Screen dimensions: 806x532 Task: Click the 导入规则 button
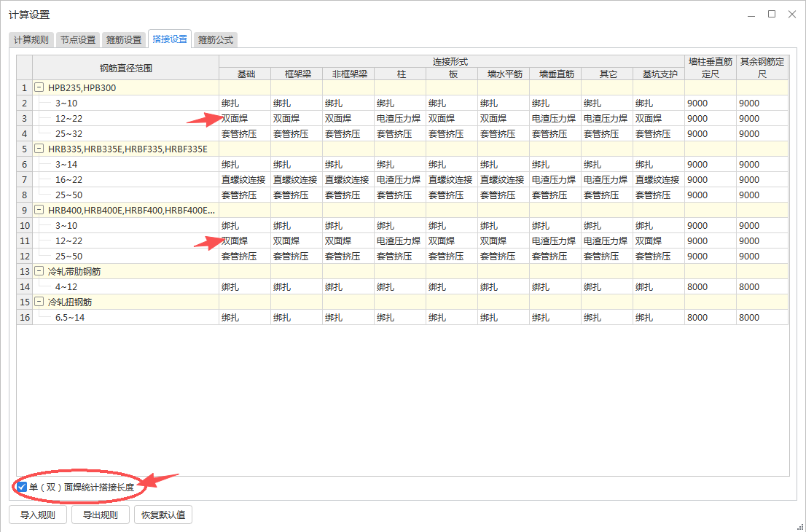click(37, 514)
